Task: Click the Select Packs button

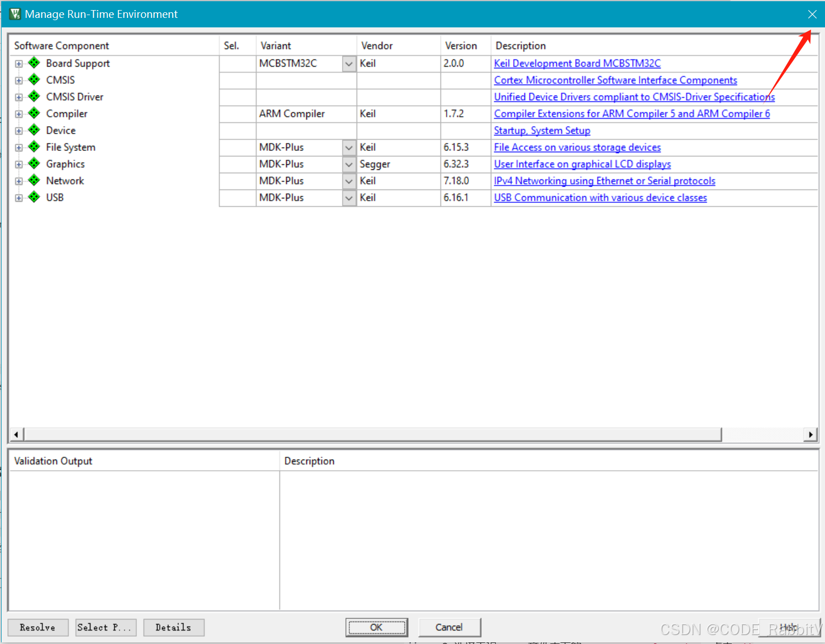Action: (x=106, y=627)
